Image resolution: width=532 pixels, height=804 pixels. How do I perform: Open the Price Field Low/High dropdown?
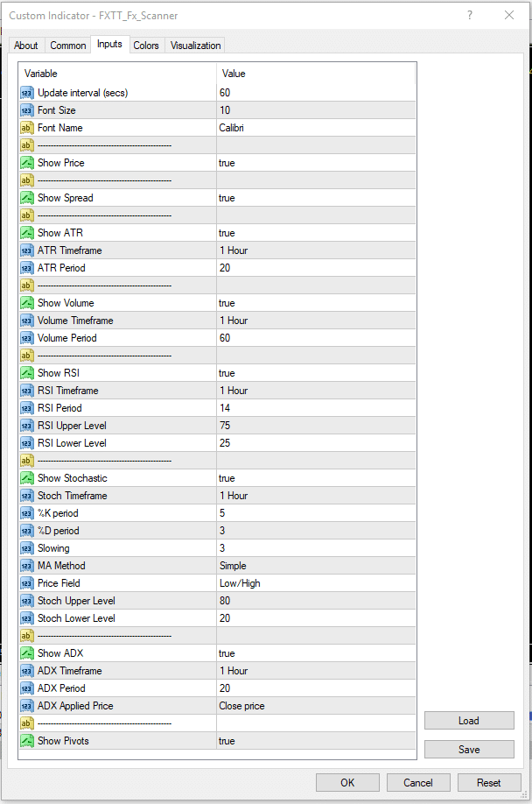pos(315,583)
